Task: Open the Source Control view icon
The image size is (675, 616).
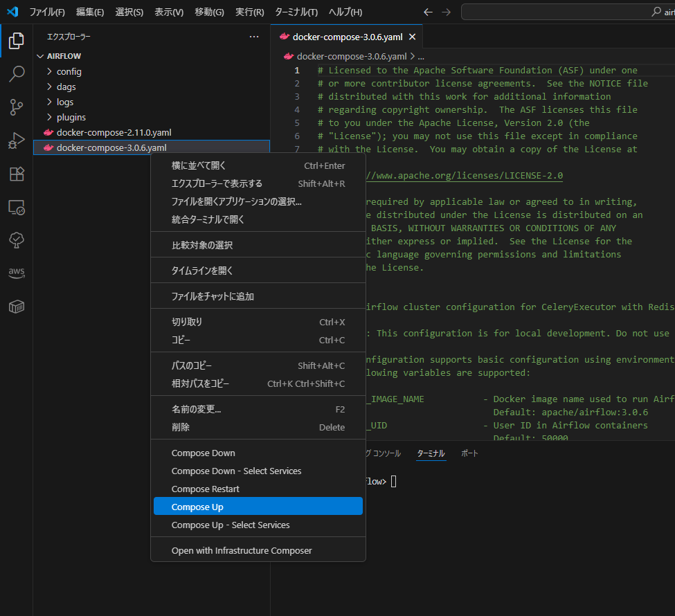Action: click(17, 107)
